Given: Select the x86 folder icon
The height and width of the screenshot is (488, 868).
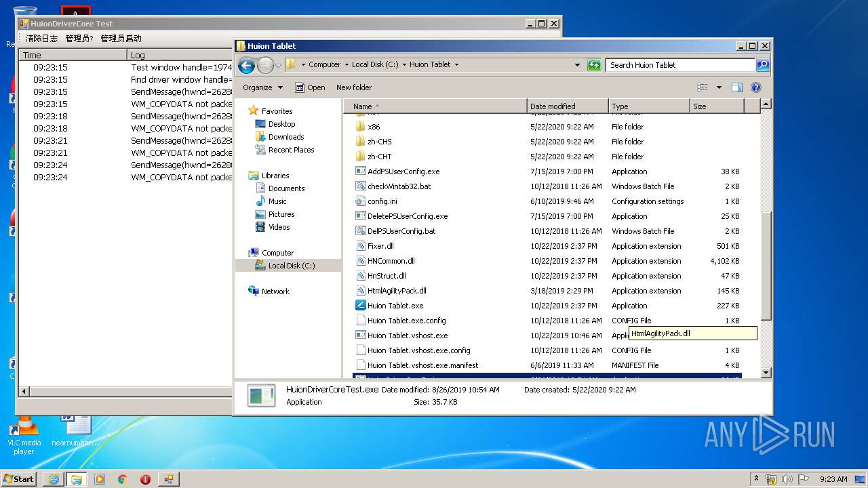Looking at the screenshot, I should click(361, 127).
